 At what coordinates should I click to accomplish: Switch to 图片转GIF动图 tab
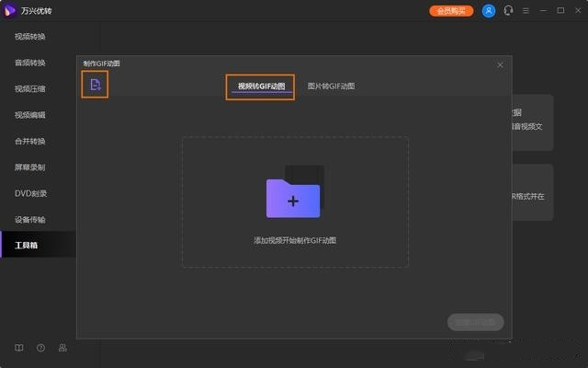coord(331,86)
